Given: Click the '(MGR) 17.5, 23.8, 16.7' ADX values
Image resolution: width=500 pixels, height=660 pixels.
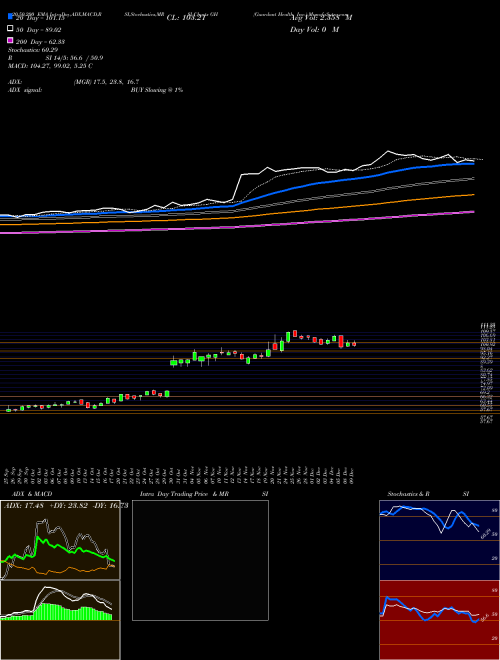Looking at the screenshot, I should click(106, 82).
